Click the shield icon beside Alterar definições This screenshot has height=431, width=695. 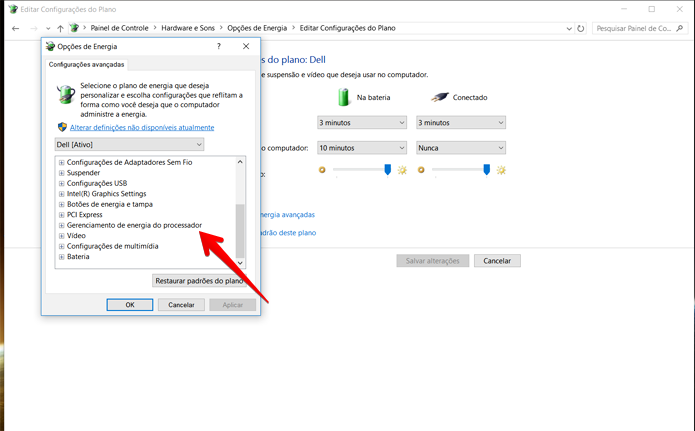pyautogui.click(x=62, y=127)
